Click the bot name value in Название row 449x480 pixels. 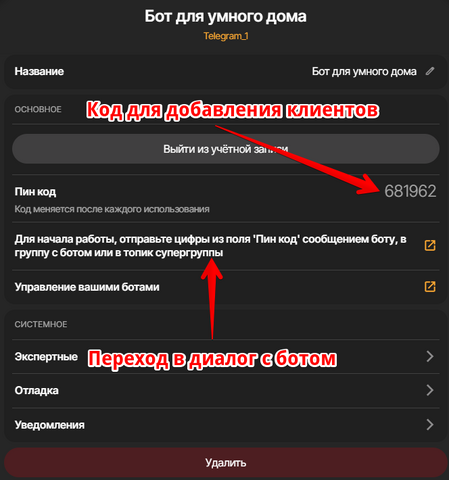click(364, 71)
